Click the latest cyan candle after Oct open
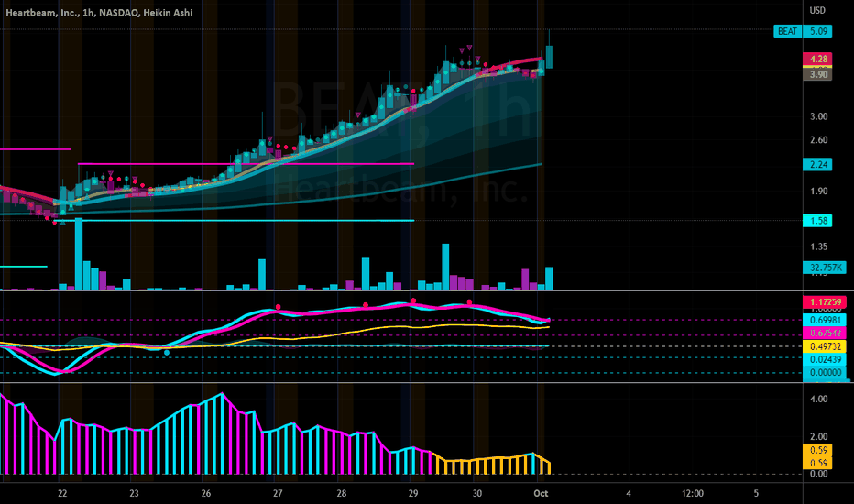 click(x=549, y=57)
